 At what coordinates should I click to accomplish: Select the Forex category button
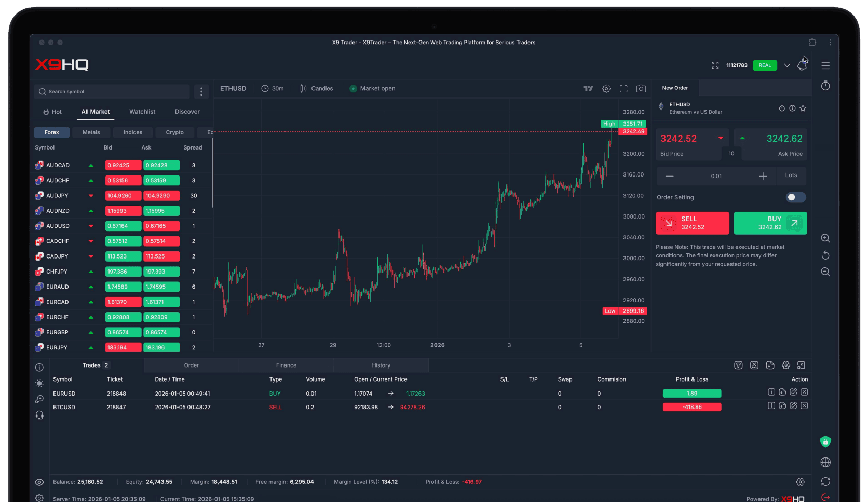click(x=51, y=132)
